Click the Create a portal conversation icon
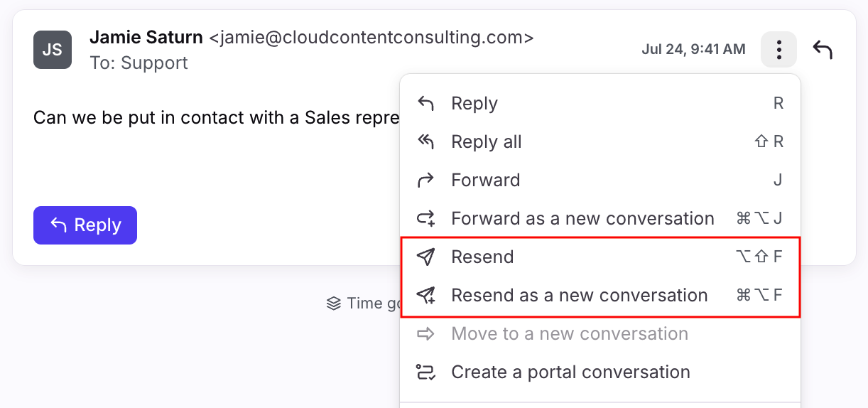868x408 pixels. (426, 372)
